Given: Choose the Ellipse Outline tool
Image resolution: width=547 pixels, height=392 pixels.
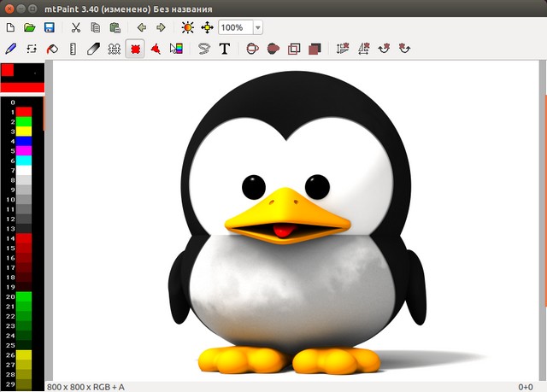Looking at the screenshot, I should point(253,49).
